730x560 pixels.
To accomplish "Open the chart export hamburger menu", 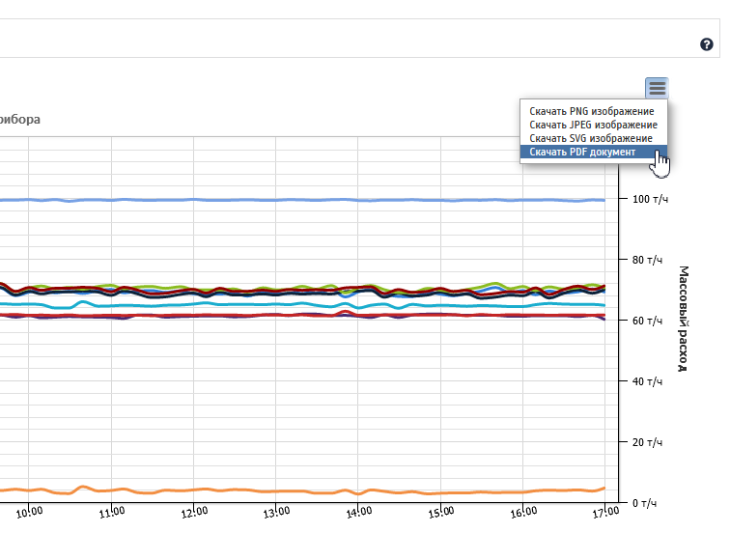I will point(657,88).
